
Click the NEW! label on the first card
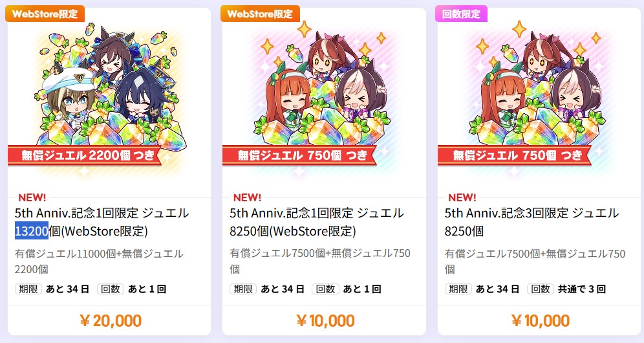pos(32,197)
